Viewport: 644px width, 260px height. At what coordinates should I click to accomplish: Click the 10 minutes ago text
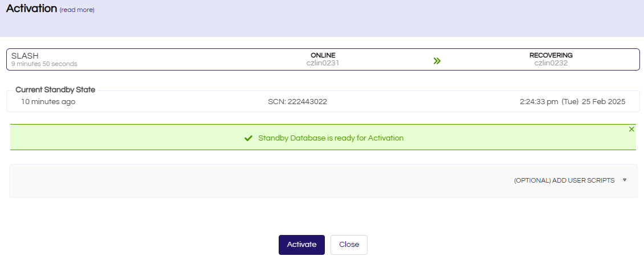[48, 102]
